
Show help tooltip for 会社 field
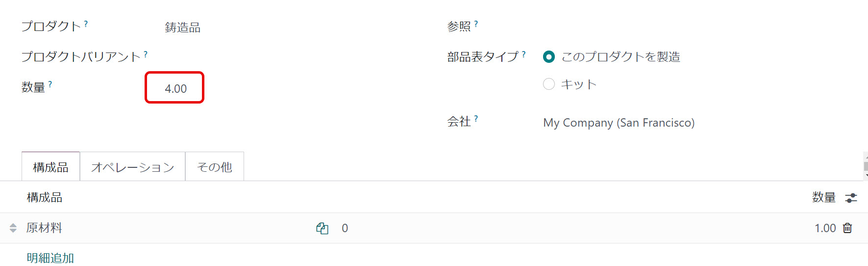click(476, 119)
